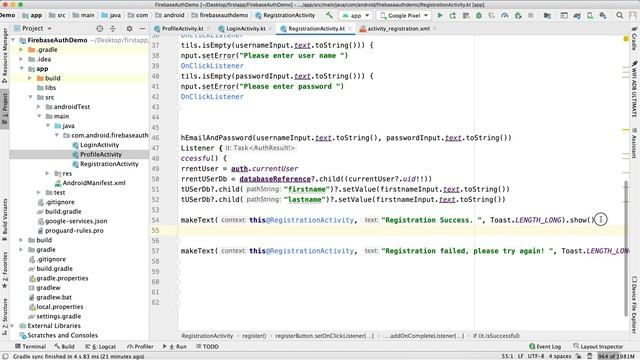Viewport: 640px width, 360px height.
Task: Click the tool windows quick access icon in status bar
Action: click(5, 356)
